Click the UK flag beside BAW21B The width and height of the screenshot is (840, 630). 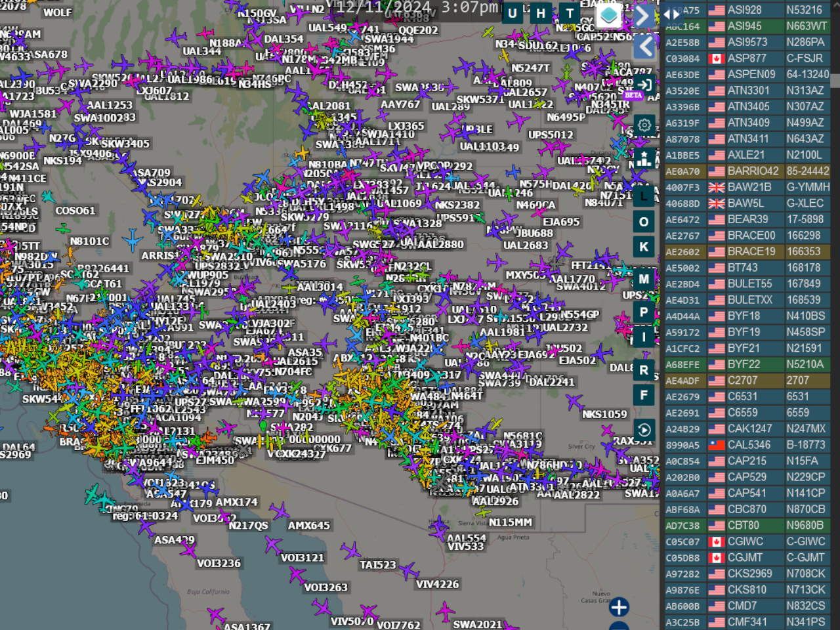tap(717, 187)
